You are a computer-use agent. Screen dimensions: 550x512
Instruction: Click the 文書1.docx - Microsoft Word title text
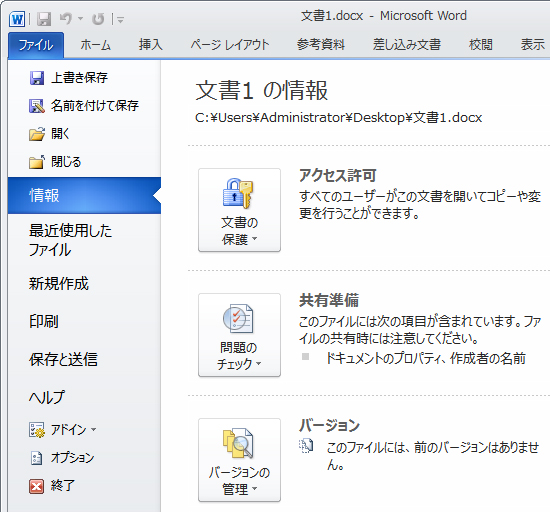[x=384, y=16]
